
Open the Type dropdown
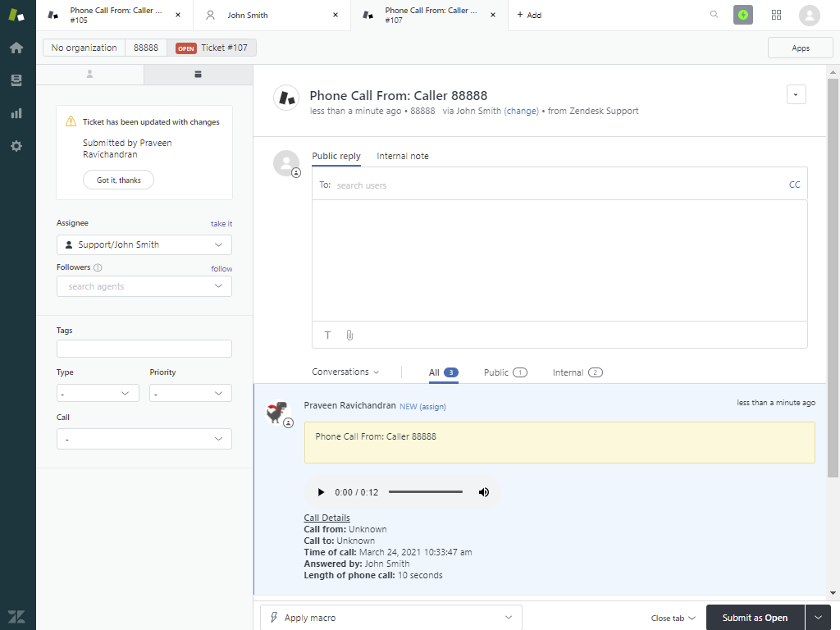click(98, 393)
